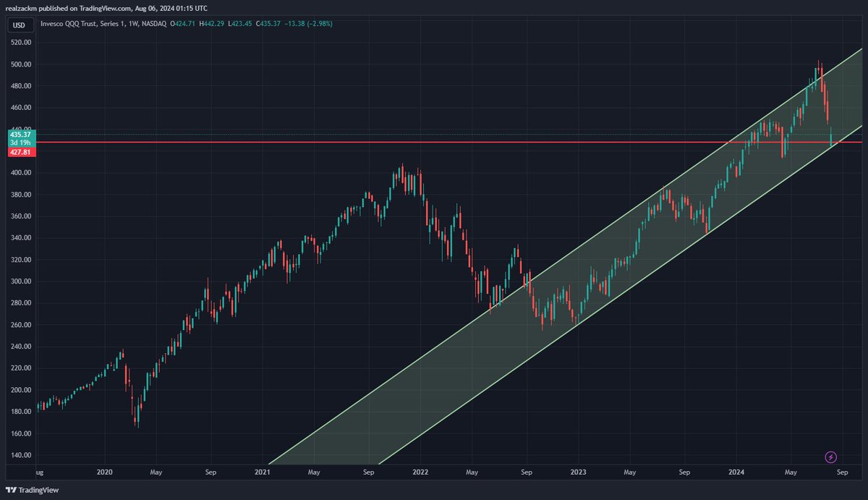The height and width of the screenshot is (500, 868).
Task: Click the 2022 time axis label
Action: 420,472
